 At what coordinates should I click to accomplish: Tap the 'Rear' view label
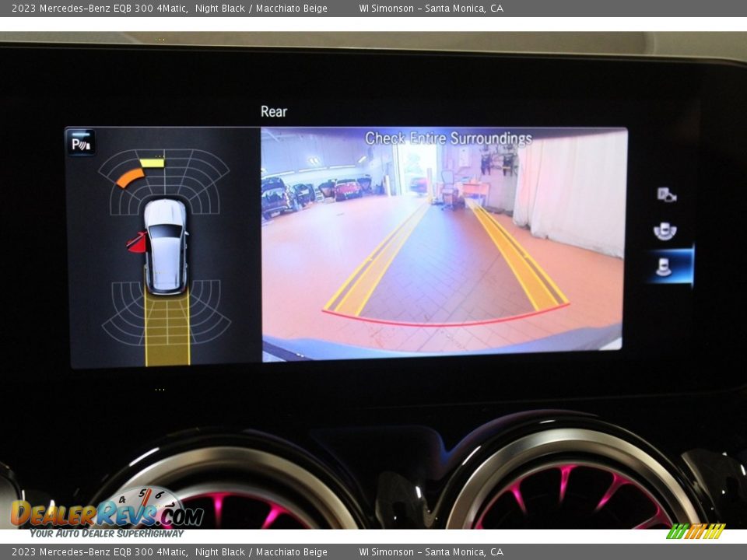click(274, 111)
